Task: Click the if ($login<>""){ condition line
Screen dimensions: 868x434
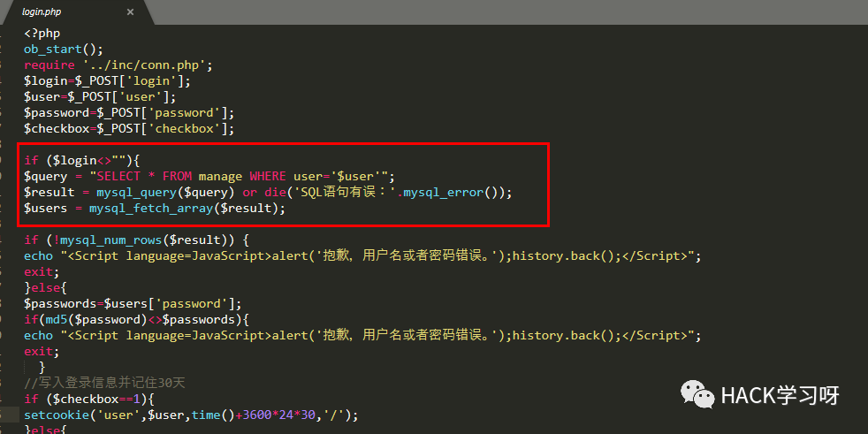Action: 82,161
